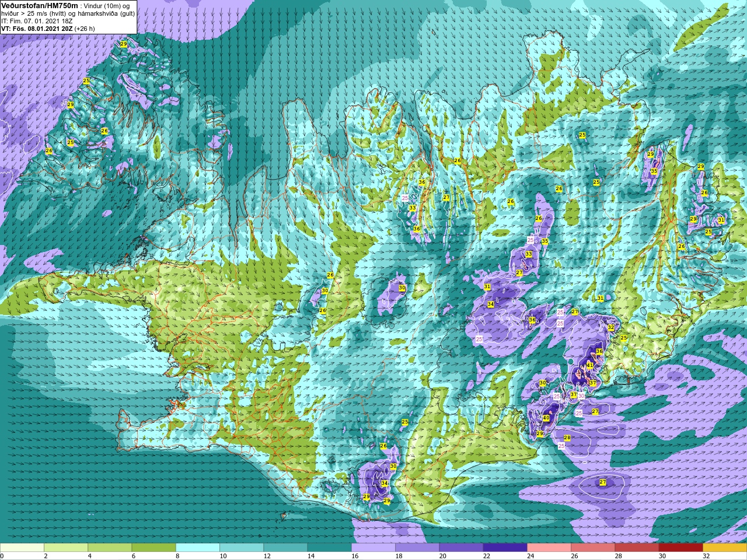The image size is (747, 560).
Task: Select the IT: Fim. 07. 01. 2021 18Z line
Action: click(x=37, y=21)
